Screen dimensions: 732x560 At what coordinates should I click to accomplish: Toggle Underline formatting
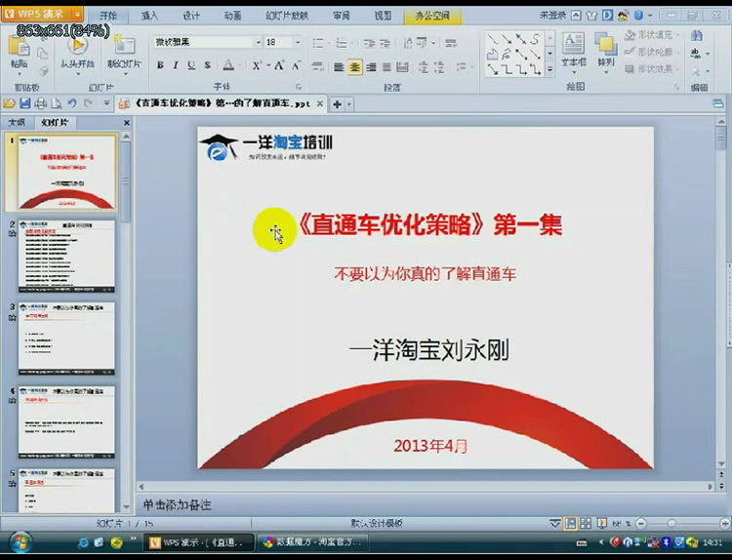point(191,65)
